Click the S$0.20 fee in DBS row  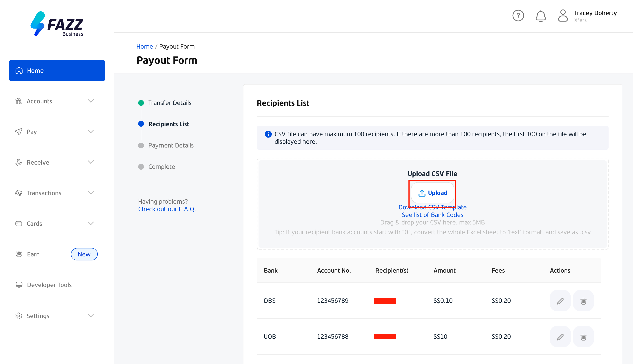(x=501, y=301)
